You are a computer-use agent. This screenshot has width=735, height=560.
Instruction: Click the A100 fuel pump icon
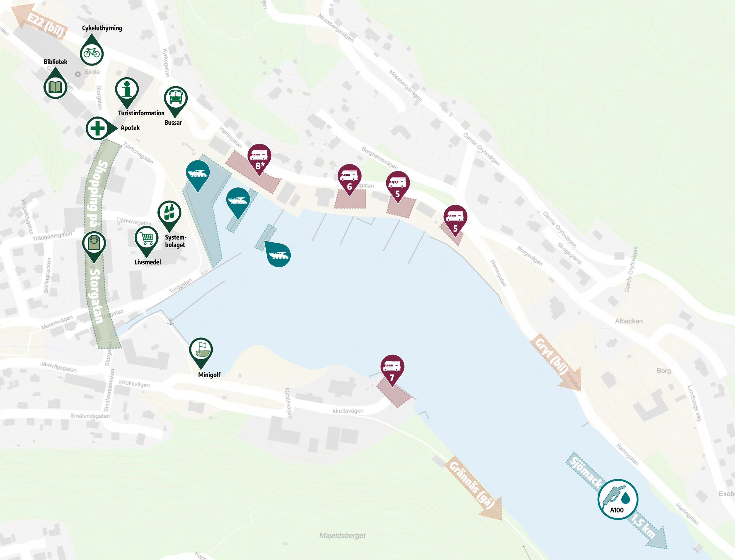click(x=618, y=499)
